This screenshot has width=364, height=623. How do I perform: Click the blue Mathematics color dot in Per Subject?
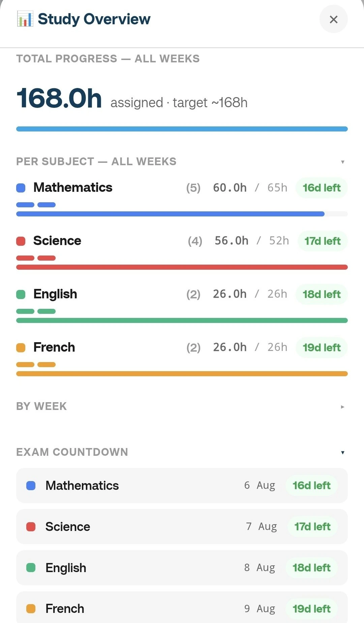point(21,188)
